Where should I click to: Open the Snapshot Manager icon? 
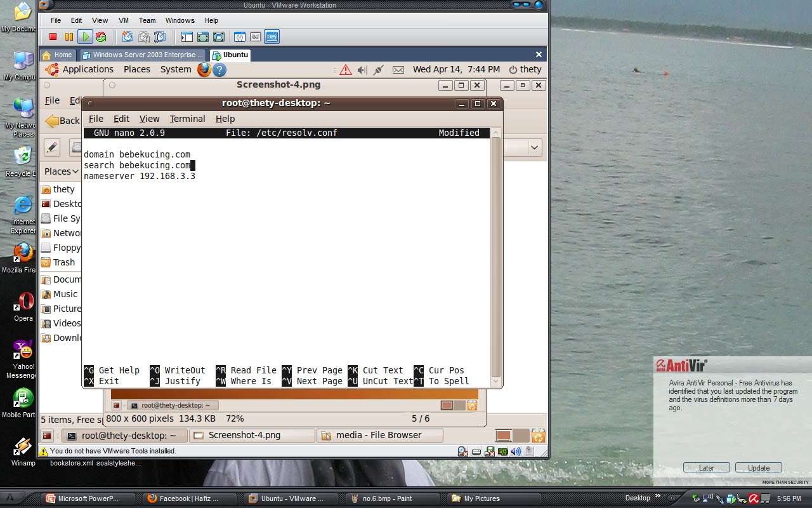(x=160, y=37)
